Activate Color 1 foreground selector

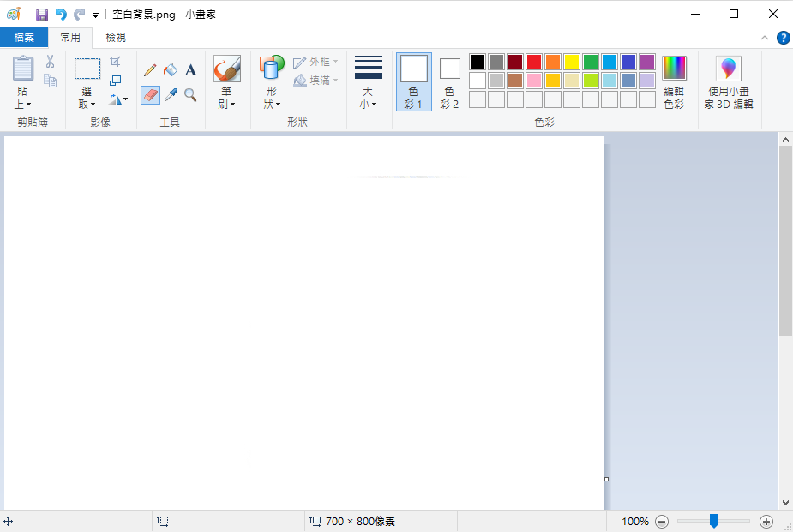pyautogui.click(x=414, y=82)
